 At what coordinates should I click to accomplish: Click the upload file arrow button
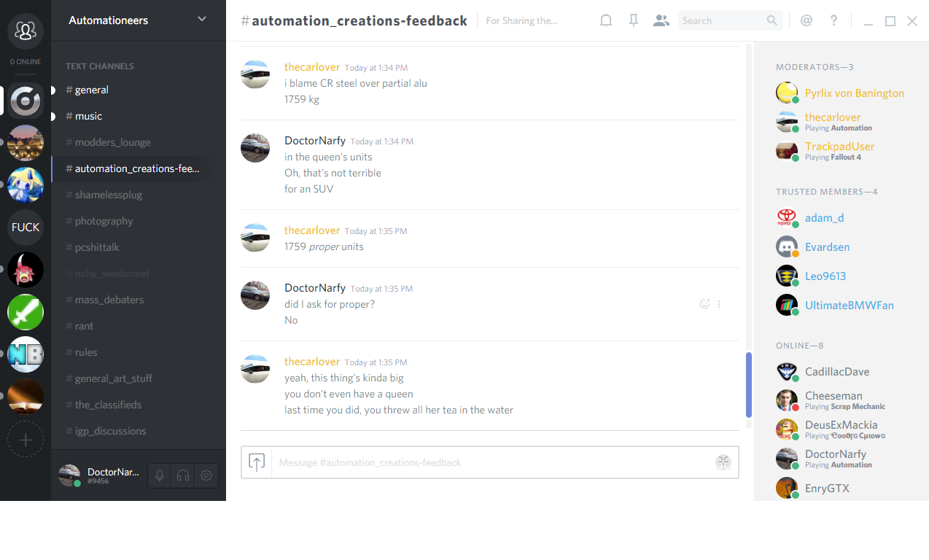point(257,462)
